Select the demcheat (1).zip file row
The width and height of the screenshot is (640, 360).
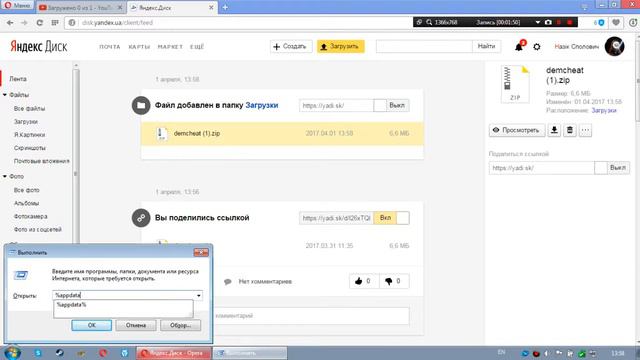click(282, 133)
